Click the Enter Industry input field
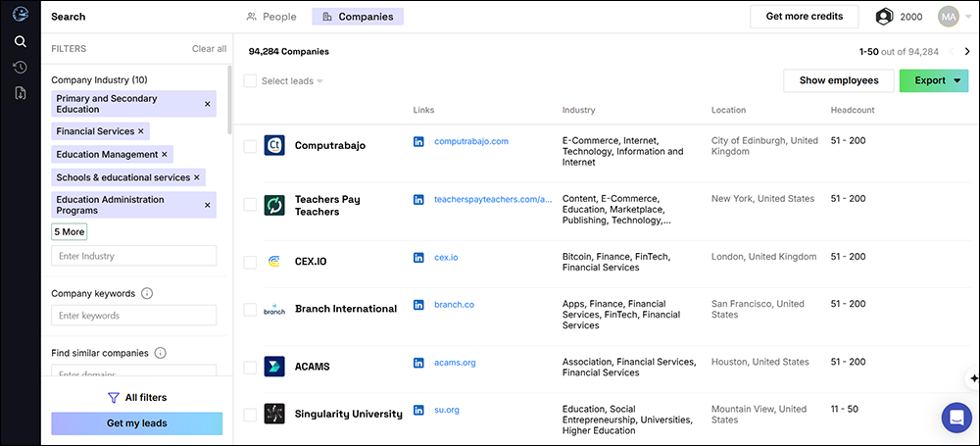 click(133, 256)
